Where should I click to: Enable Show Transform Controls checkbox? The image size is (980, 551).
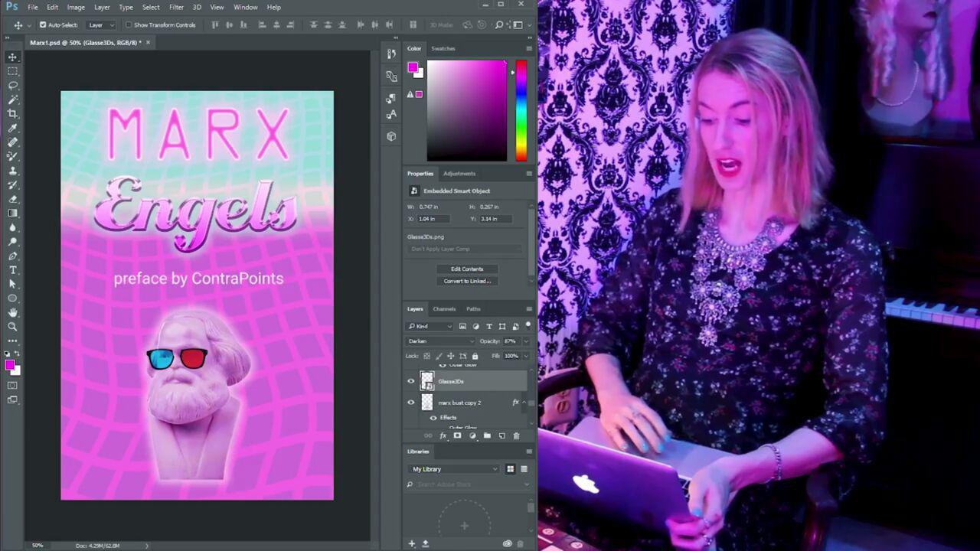pos(129,25)
